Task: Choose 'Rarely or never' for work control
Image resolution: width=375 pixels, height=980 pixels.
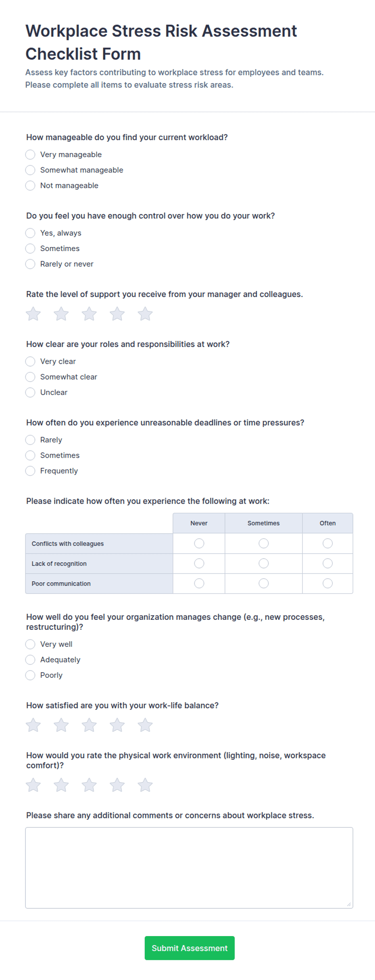Action: coord(30,264)
